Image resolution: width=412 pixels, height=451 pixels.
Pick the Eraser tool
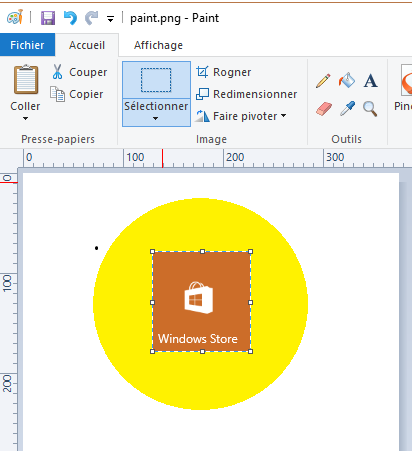click(324, 109)
